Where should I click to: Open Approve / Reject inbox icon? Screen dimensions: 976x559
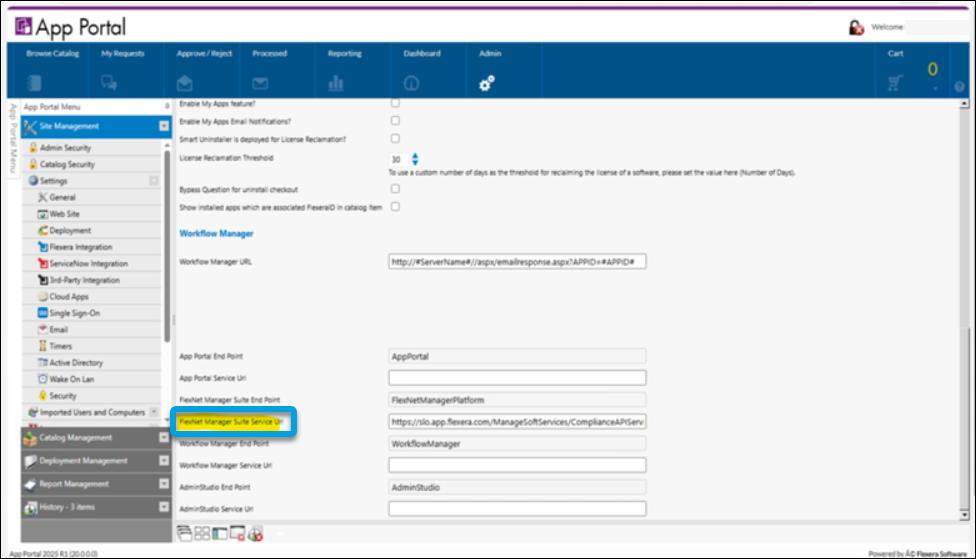184,83
